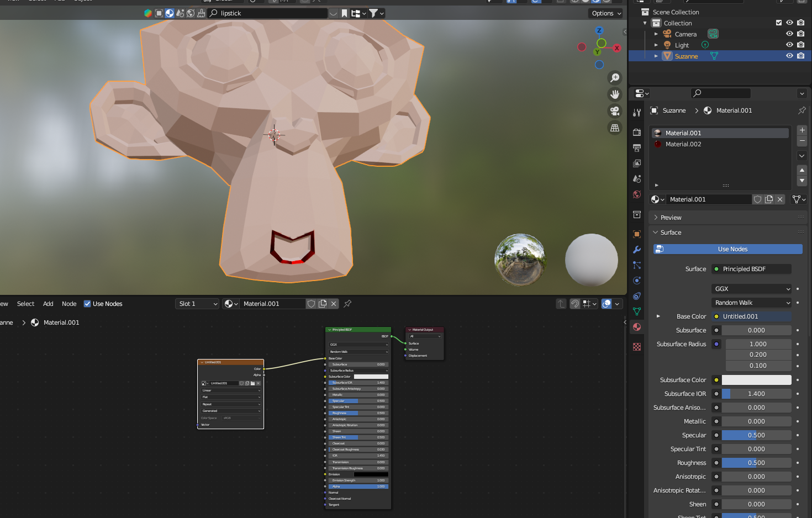Click the Specular slider in properties
Viewport: 812px width, 518px height.
pyautogui.click(x=757, y=435)
